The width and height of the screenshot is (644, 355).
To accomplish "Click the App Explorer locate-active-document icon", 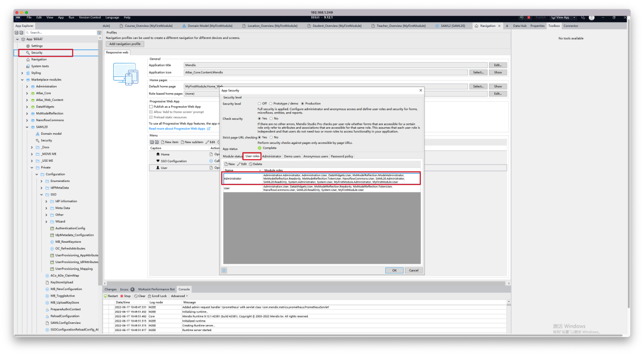I will click(x=100, y=32).
